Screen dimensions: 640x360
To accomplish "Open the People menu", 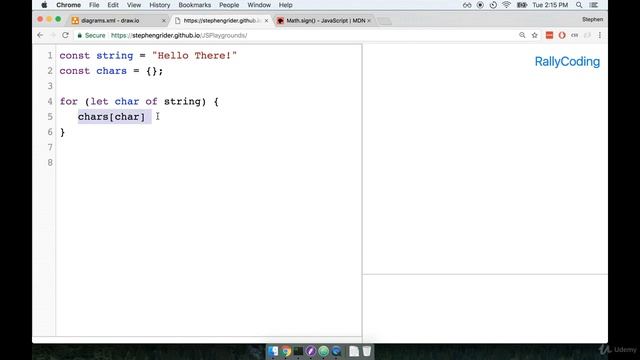I will click(x=229, y=5).
